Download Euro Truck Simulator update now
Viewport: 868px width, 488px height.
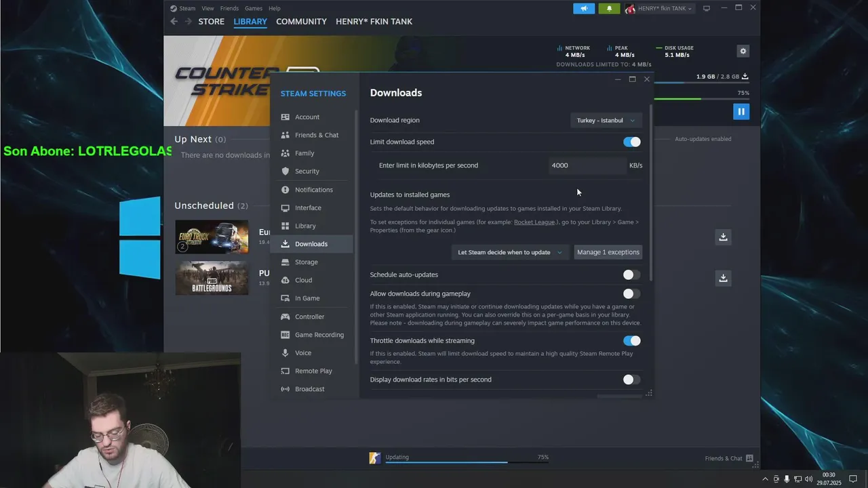click(x=723, y=237)
